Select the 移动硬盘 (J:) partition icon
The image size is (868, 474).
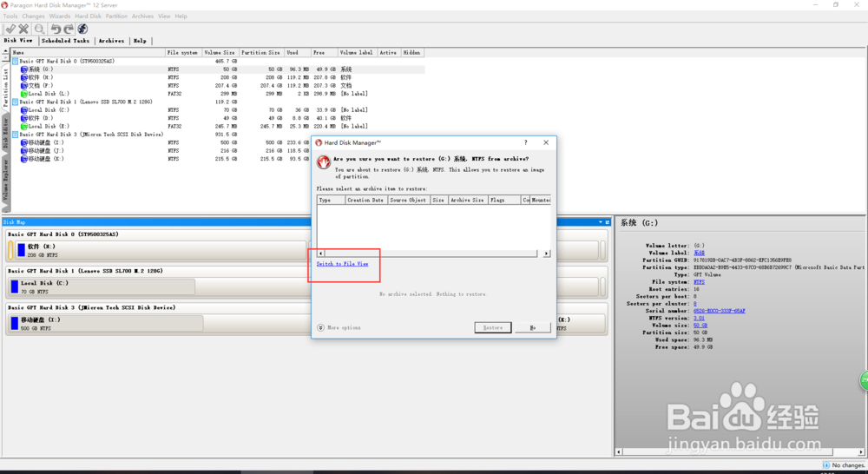(24, 150)
